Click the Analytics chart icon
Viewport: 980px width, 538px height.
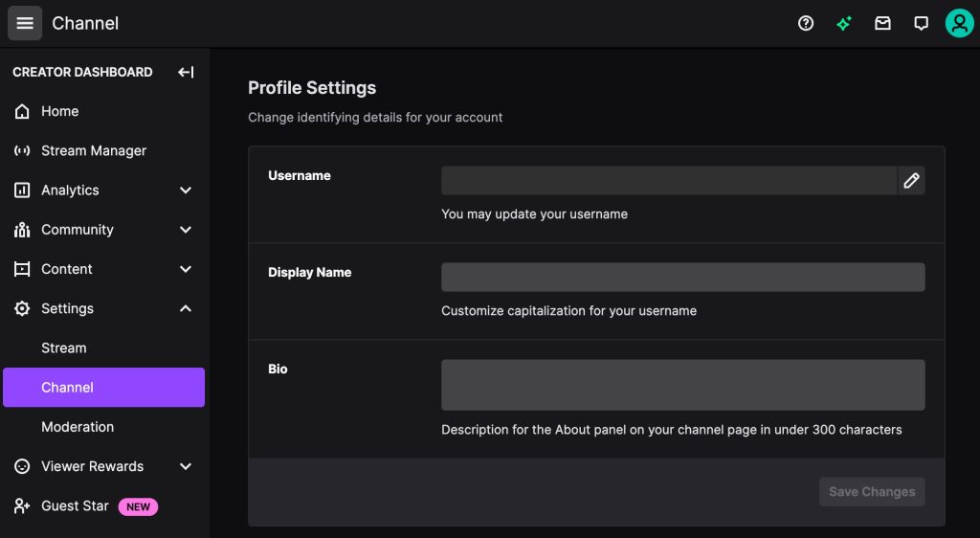point(22,190)
